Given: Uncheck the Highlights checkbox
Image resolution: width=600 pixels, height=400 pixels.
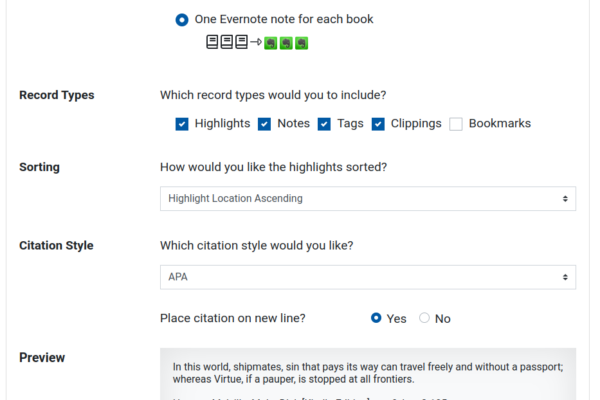Looking at the screenshot, I should click(182, 124).
